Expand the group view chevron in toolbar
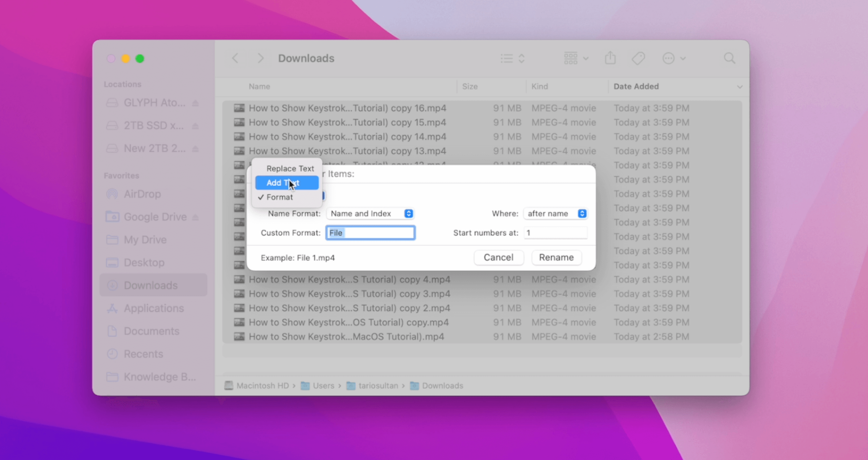This screenshot has height=460, width=868. 586,58
